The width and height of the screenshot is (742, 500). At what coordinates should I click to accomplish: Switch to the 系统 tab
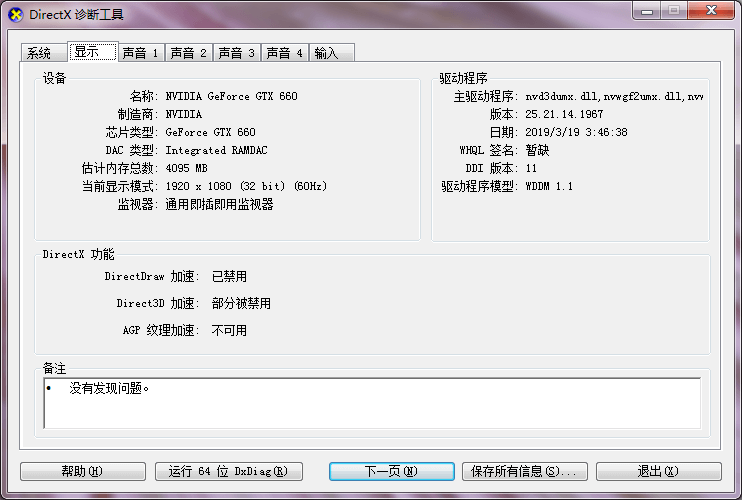pos(44,53)
